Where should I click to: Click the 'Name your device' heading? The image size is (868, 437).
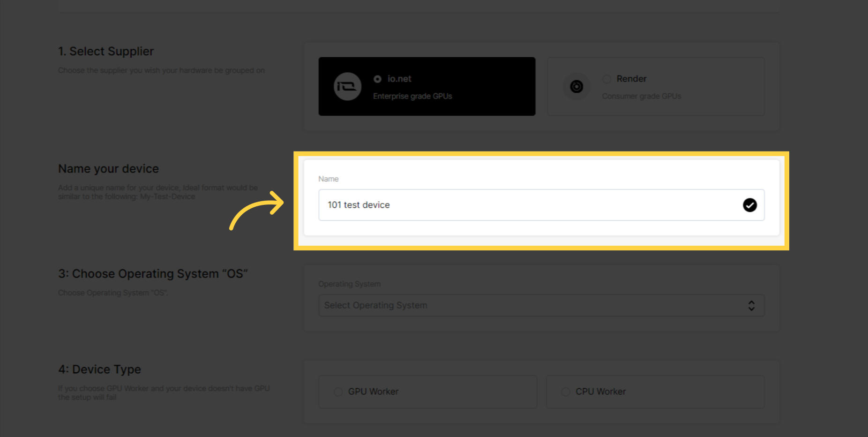[x=108, y=169]
